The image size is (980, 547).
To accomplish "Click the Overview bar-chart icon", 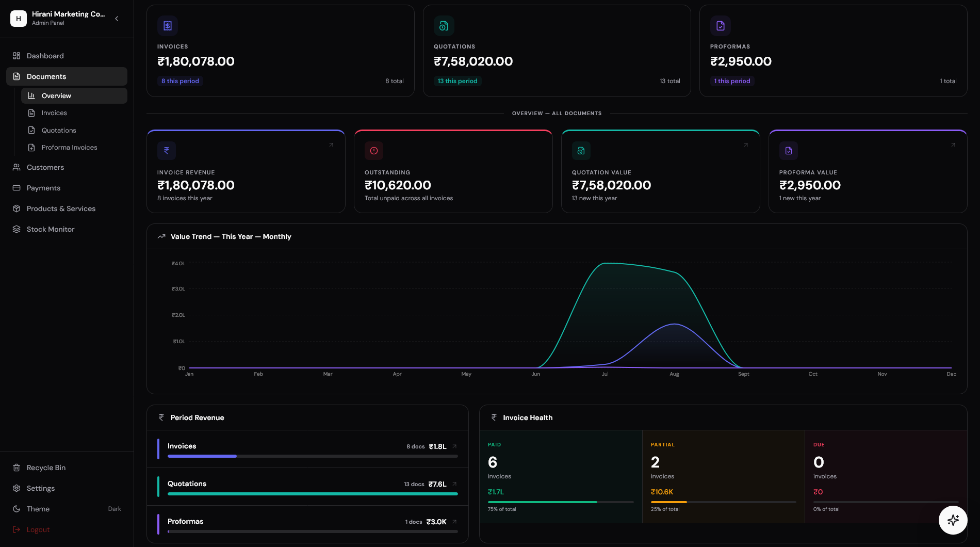I will click(31, 96).
